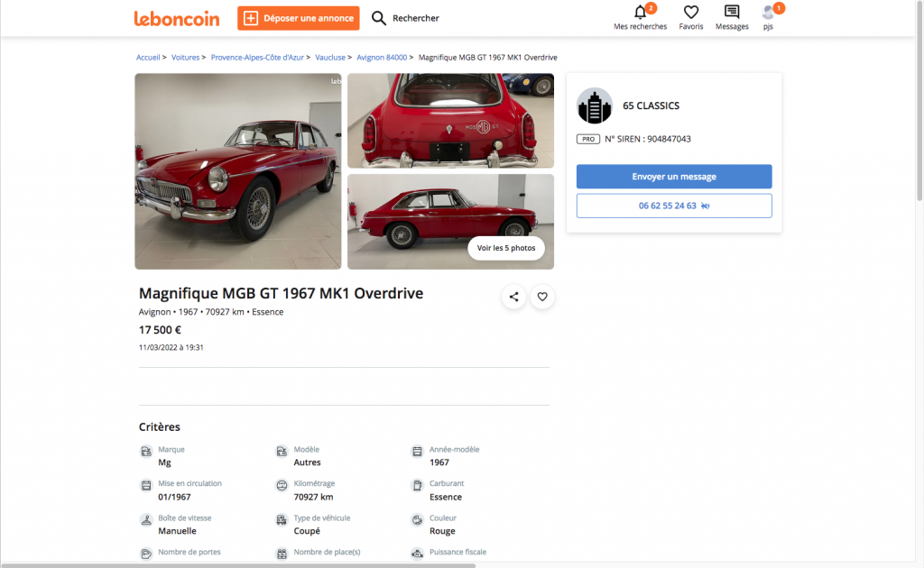Go to Avignon 84000 breadcrumb

(x=382, y=57)
